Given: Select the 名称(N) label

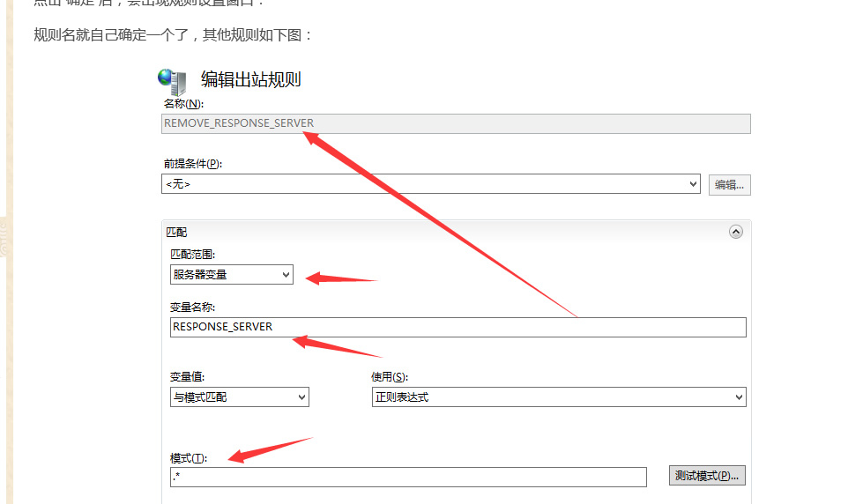Looking at the screenshot, I should (x=182, y=104).
